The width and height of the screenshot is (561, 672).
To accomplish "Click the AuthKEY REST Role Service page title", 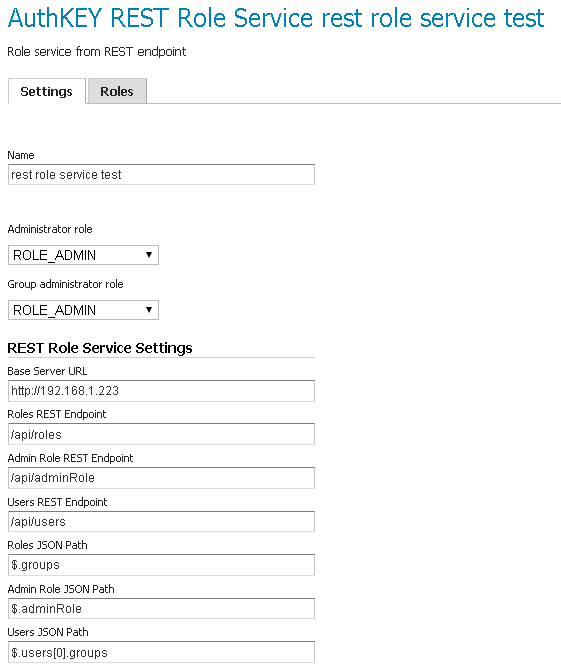I will coord(276,18).
